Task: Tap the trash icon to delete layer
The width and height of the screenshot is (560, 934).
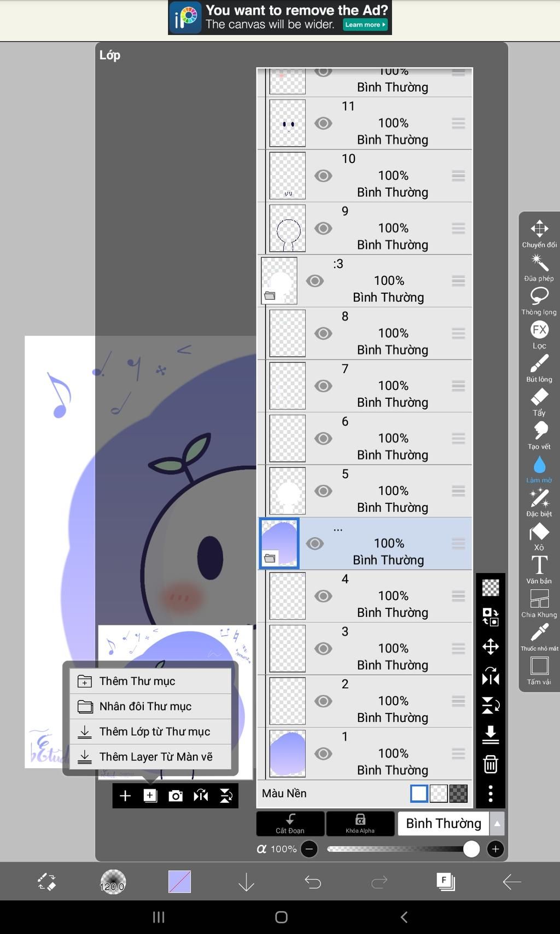Action: tap(491, 764)
